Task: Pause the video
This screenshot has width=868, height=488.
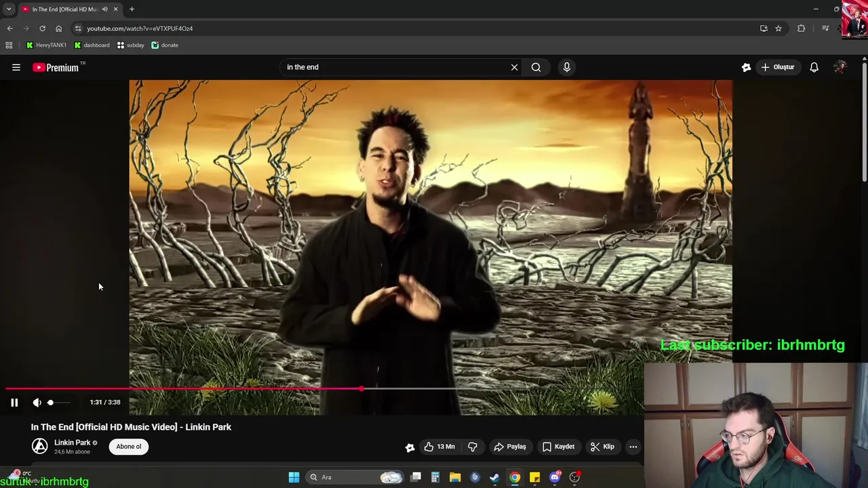Action: coord(14,403)
